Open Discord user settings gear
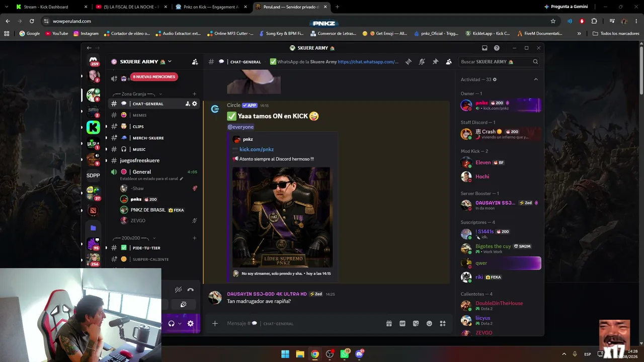Viewport: 644px width, 362px height. click(x=190, y=323)
